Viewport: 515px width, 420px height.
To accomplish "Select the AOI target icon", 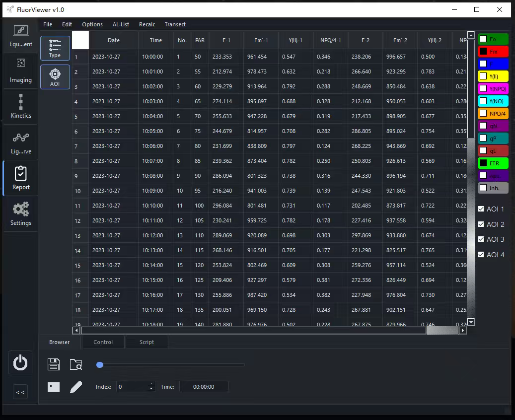I will click(55, 77).
